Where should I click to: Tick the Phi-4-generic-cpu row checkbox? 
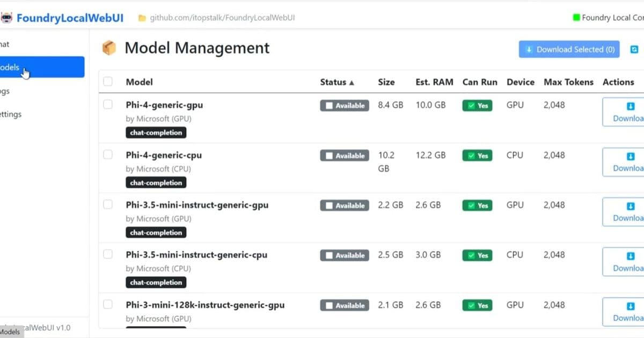point(108,155)
